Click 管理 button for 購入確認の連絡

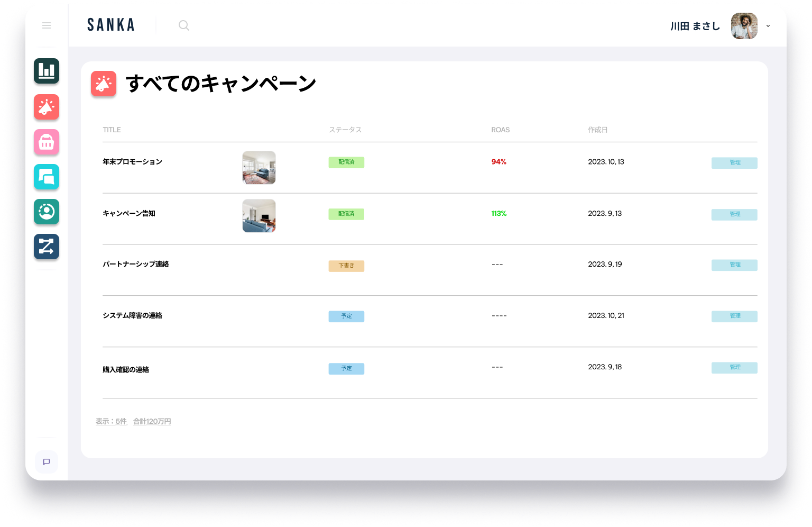pyautogui.click(x=734, y=367)
